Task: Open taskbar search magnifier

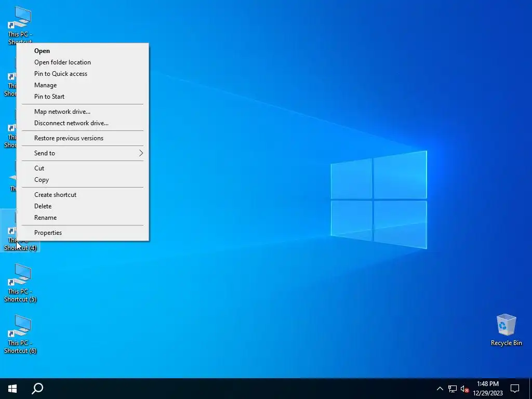Action: click(37, 389)
